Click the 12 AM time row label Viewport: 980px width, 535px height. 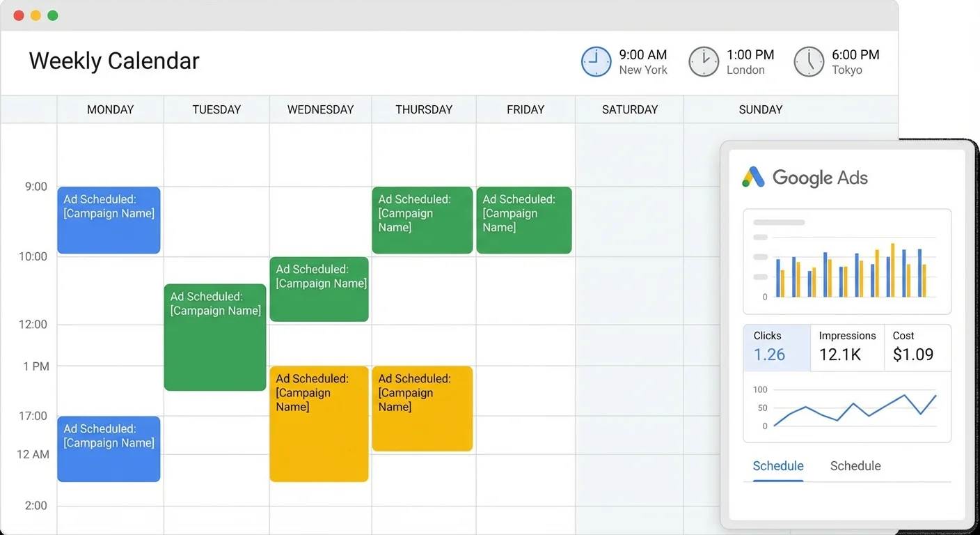[x=33, y=454]
